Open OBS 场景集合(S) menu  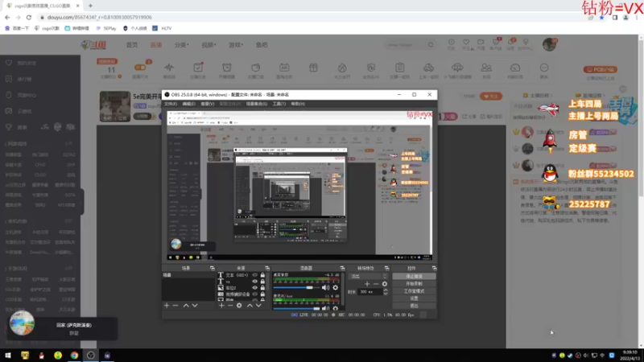point(256,104)
